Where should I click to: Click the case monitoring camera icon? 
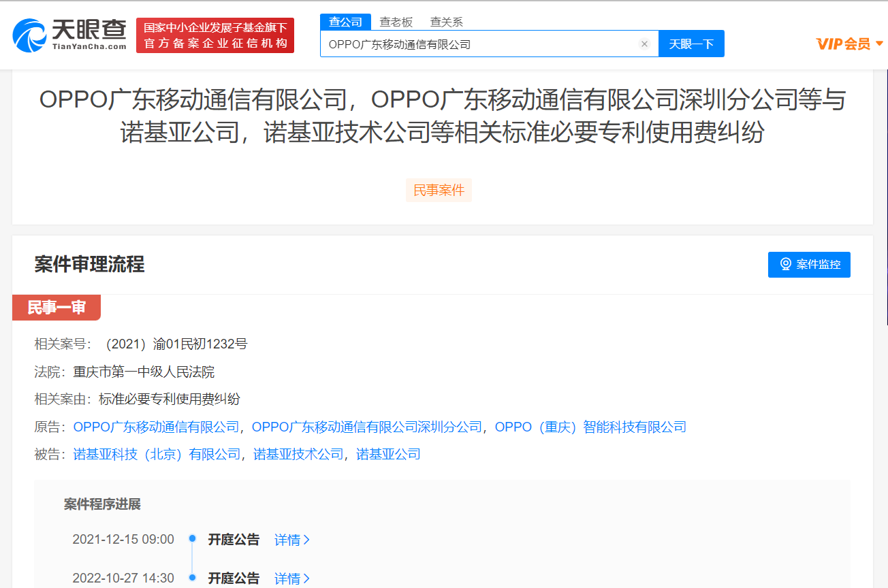tap(785, 264)
